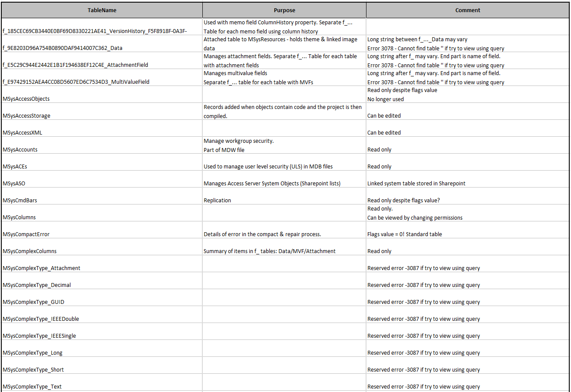This screenshot has width=571, height=392.
Task: Click 'Records added when objects contain code' cell
Action: (x=284, y=112)
